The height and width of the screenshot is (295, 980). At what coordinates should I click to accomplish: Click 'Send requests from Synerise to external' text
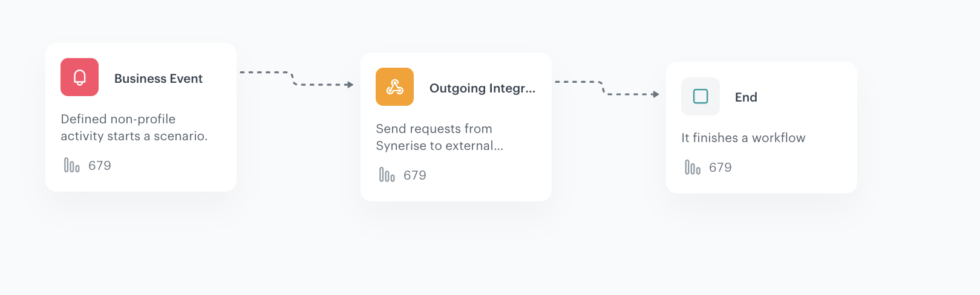(439, 137)
